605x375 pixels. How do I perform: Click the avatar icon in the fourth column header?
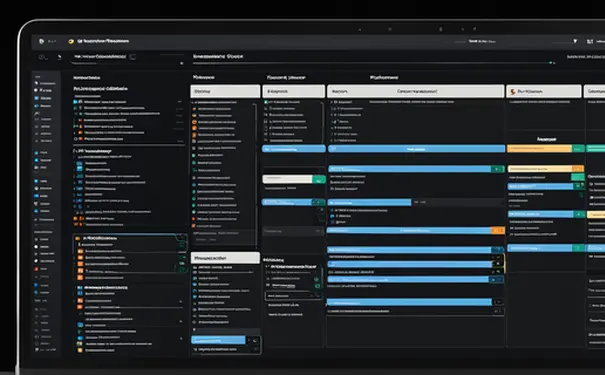point(513,92)
